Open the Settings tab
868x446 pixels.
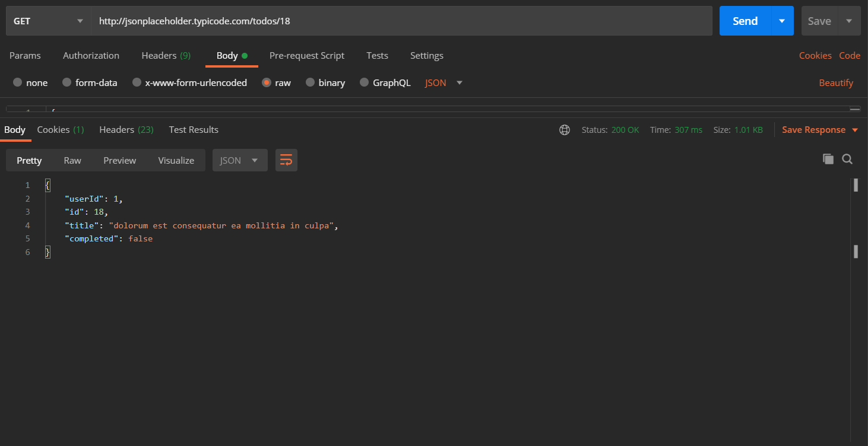427,55
